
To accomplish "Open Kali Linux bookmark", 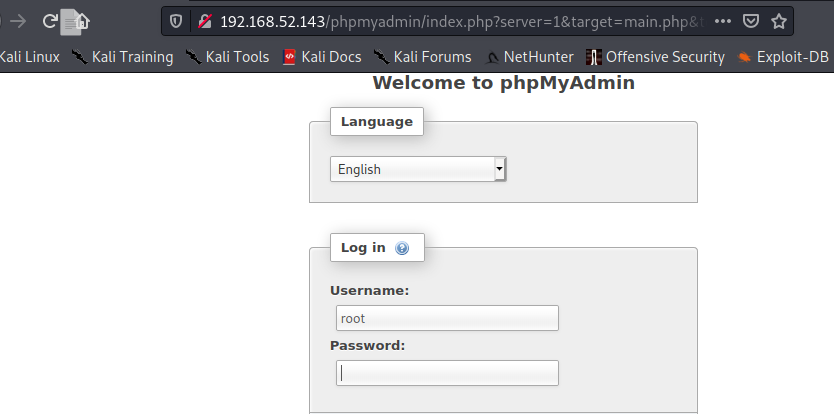I will pyautogui.click(x=29, y=57).
